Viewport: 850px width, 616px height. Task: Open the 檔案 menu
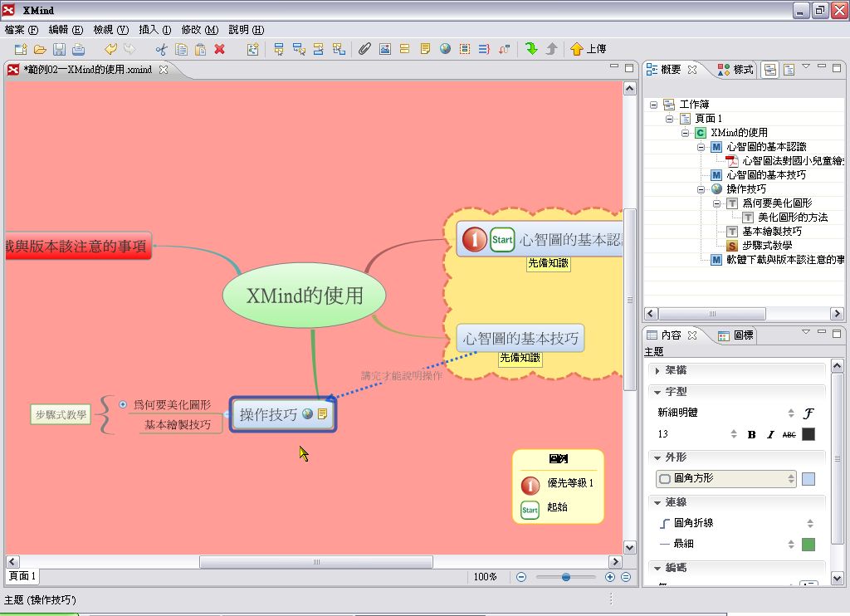tap(21, 30)
